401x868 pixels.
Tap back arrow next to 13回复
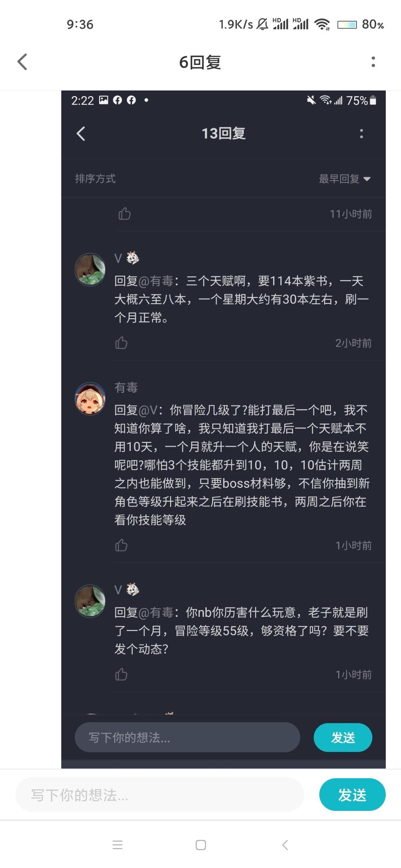click(81, 134)
